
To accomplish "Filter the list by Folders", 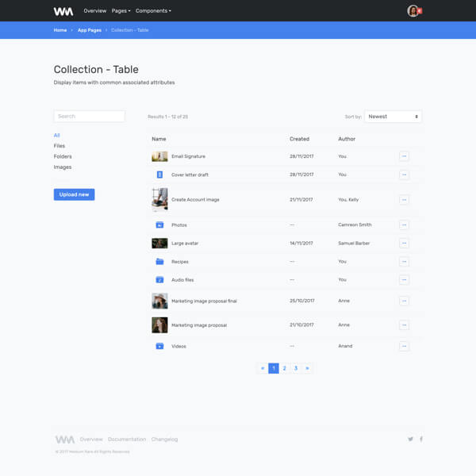I will click(63, 156).
